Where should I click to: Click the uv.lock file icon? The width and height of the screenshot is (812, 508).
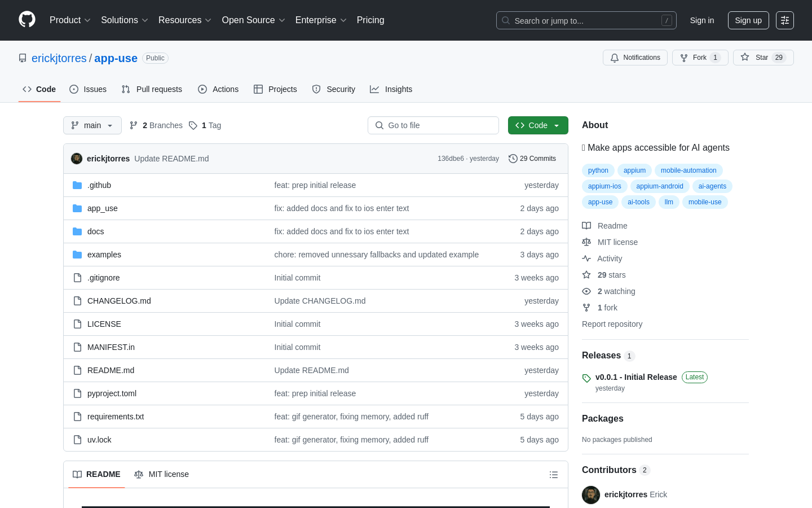point(77,440)
